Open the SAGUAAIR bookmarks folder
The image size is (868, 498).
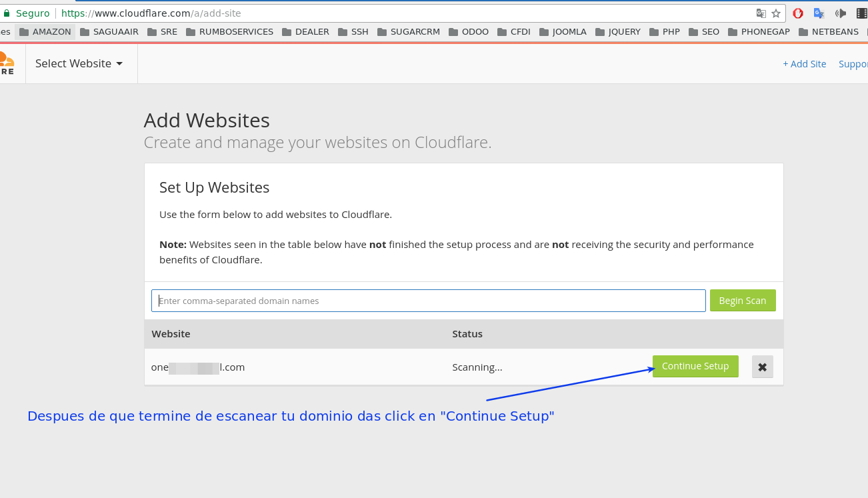(x=109, y=31)
